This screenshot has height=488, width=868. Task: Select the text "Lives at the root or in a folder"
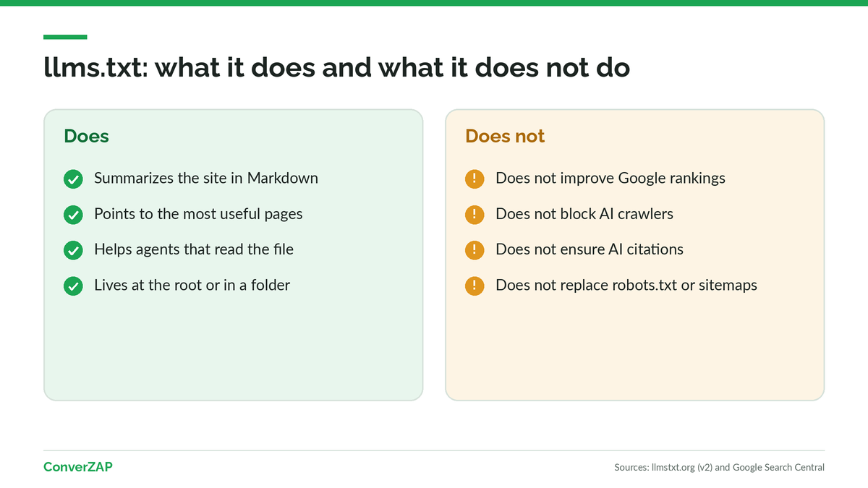192,285
